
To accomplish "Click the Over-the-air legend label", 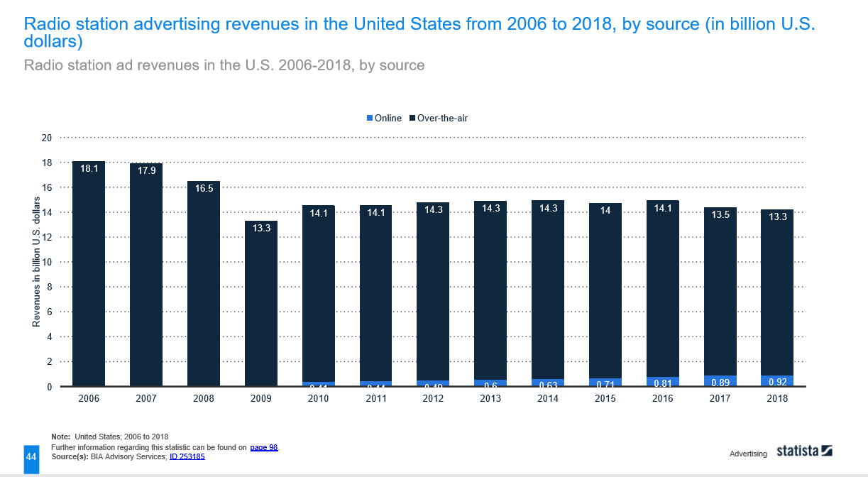I will tap(443, 119).
